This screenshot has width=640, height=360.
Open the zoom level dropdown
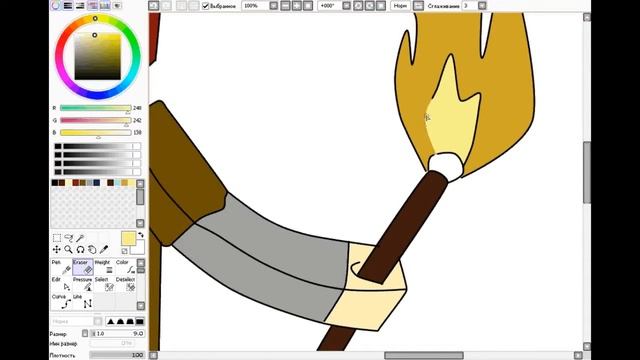273,6
